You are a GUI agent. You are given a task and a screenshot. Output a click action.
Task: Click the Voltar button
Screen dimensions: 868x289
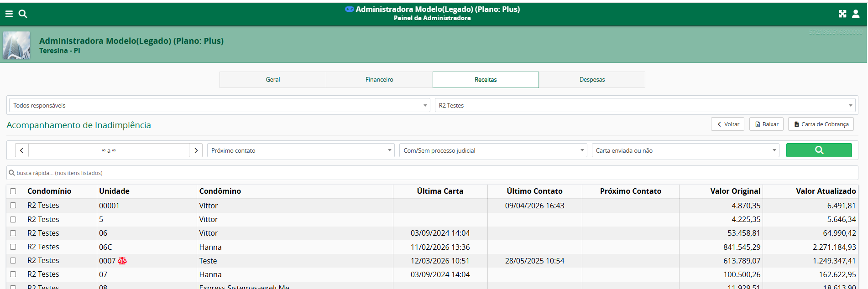point(727,124)
